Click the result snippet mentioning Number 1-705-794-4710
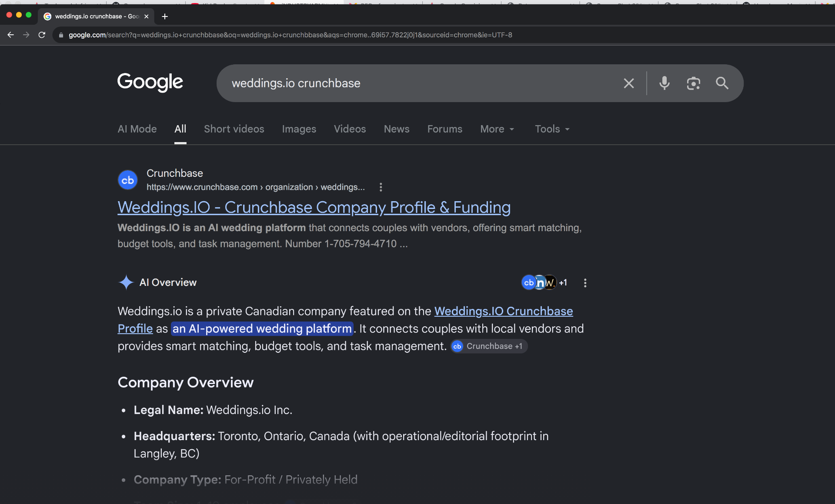835x504 pixels. tap(350, 235)
